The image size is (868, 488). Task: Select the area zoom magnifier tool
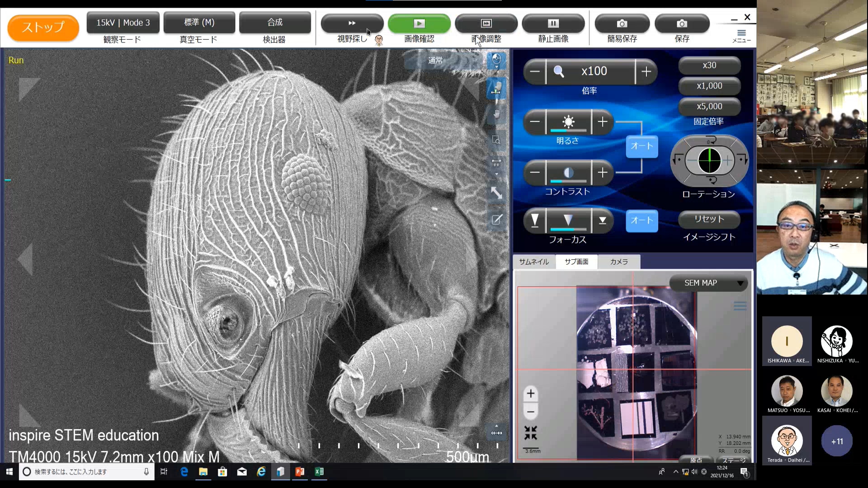(496, 140)
